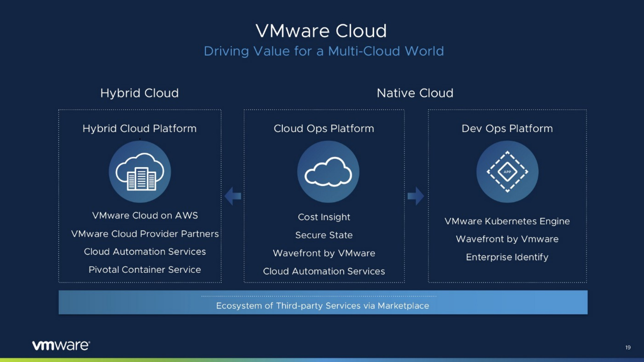This screenshot has width=644, height=362.
Task: Select the VMware logo in the bottom corner
Action: point(60,345)
